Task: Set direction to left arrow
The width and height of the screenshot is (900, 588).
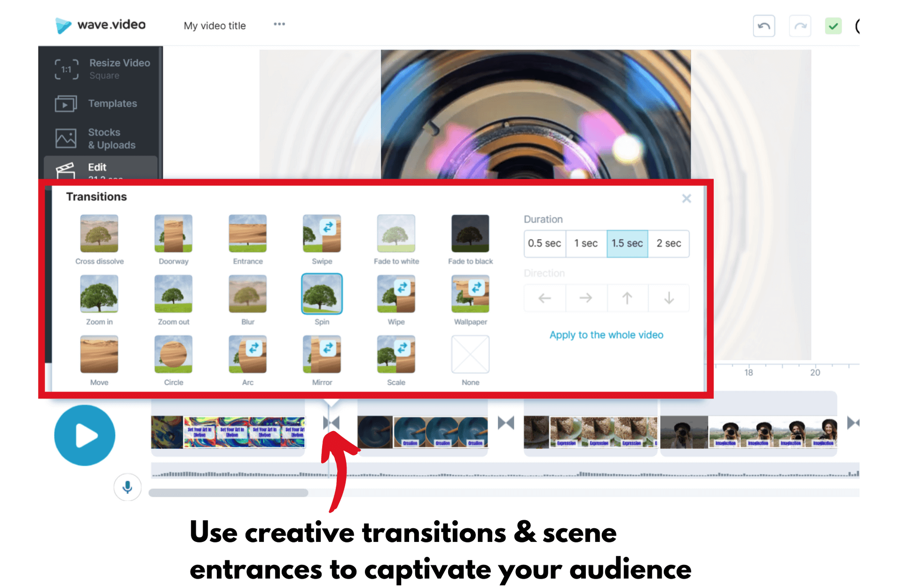Action: 544,298
